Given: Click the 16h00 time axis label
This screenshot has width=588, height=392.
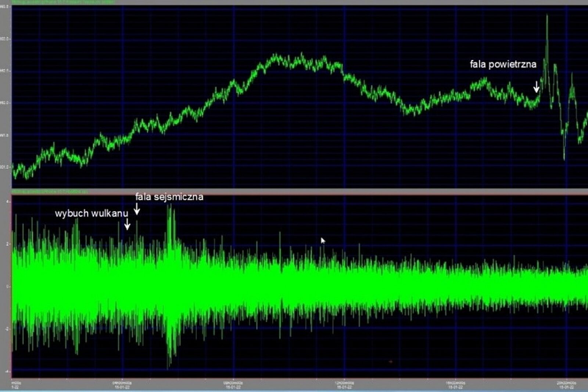Looking at the screenshot, I should tap(455, 385).
